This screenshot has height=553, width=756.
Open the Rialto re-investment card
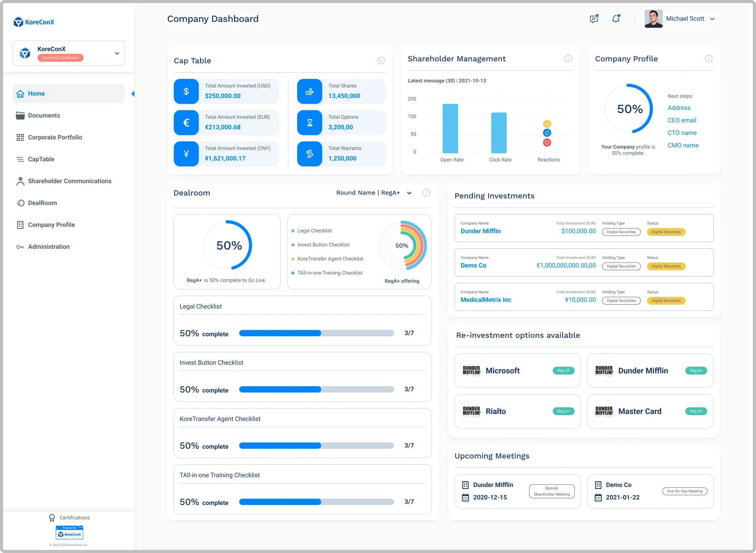point(517,411)
